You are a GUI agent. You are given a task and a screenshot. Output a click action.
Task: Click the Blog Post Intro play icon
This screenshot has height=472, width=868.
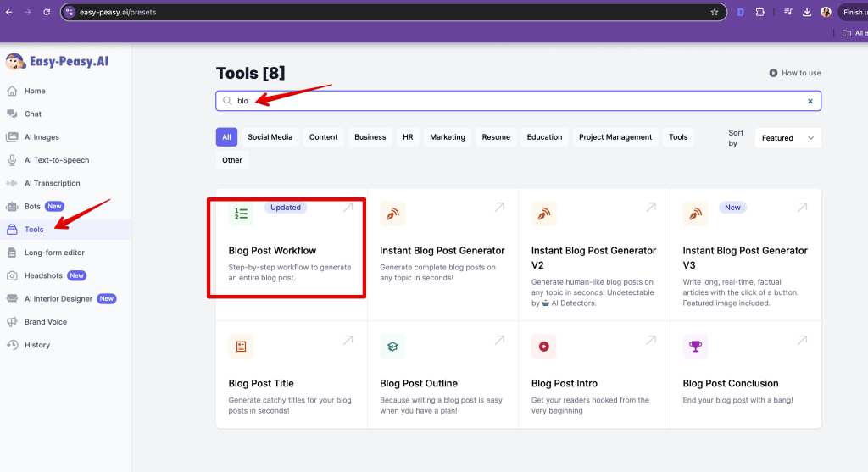[543, 346]
